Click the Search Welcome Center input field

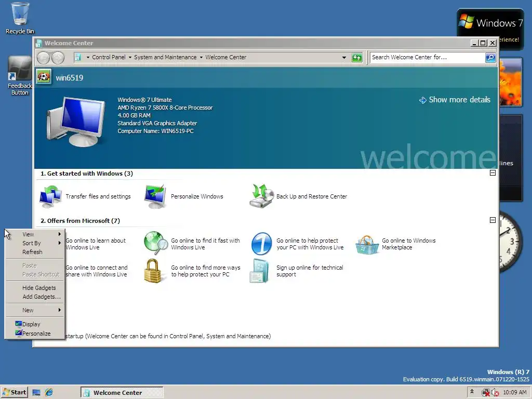pyautogui.click(x=428, y=57)
